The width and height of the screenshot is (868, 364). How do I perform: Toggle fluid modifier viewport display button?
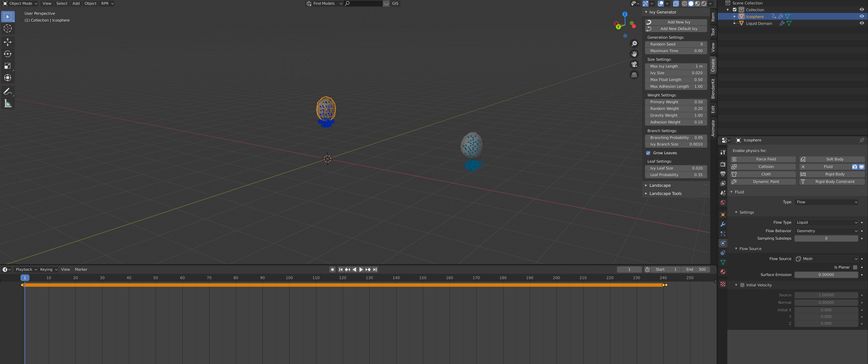pyautogui.click(x=862, y=167)
